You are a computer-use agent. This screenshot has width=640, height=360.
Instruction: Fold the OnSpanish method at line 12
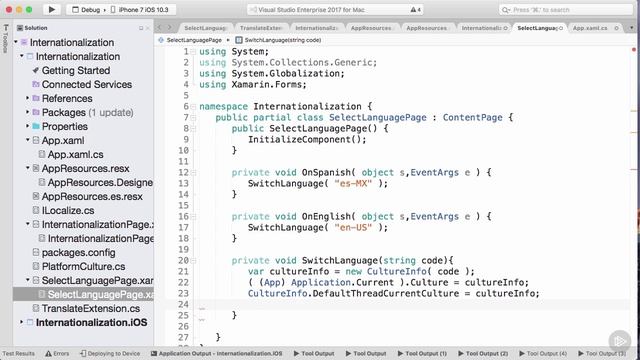click(193, 173)
